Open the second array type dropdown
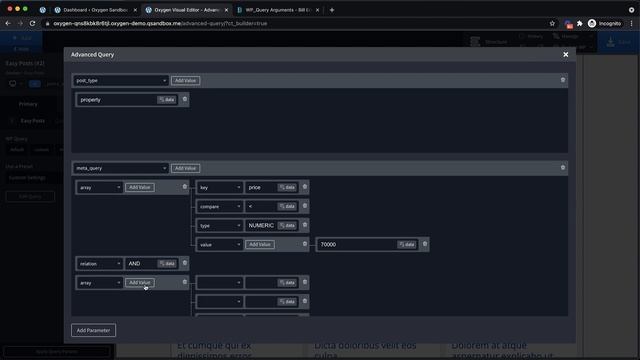 (x=100, y=282)
